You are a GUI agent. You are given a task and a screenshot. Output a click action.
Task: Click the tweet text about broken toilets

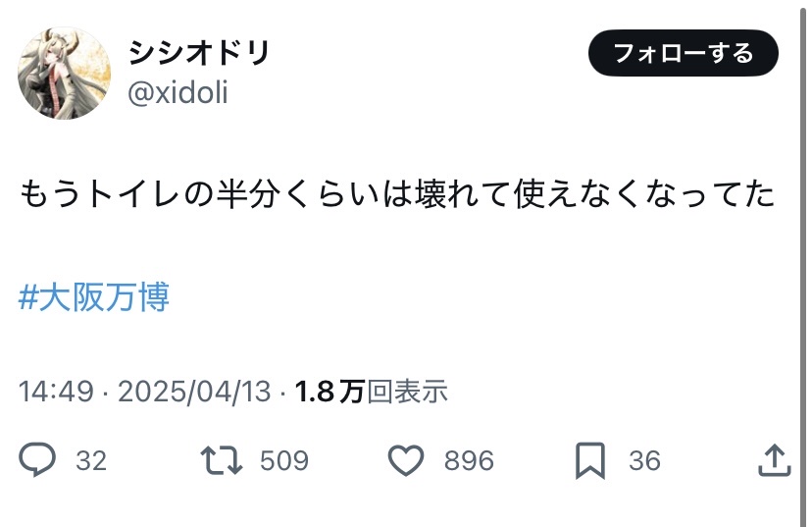(397, 194)
